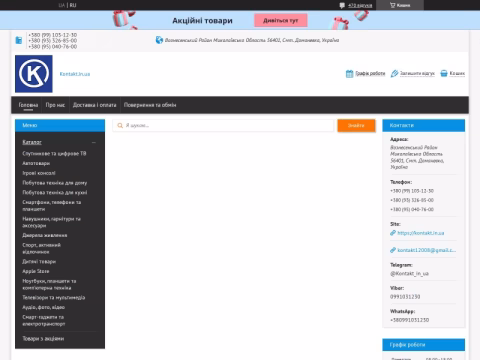Open 'Спорт, активний відпочинок' category

point(42,248)
